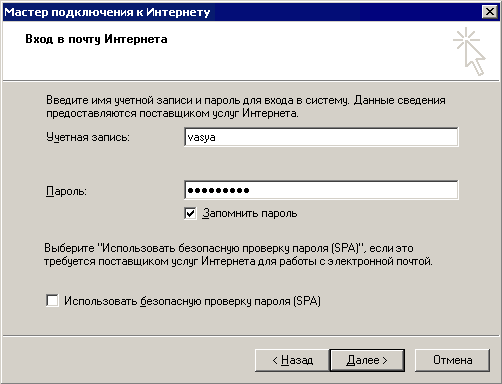This screenshot has height=384, width=502.
Task: Close the Мастер подключения к Интернету window
Action: [x=490, y=12]
